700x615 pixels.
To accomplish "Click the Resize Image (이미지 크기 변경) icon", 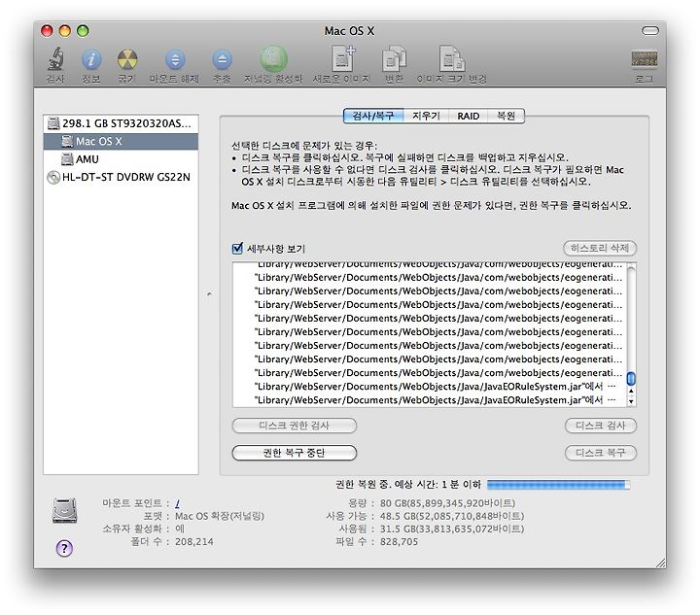I will pyautogui.click(x=451, y=58).
